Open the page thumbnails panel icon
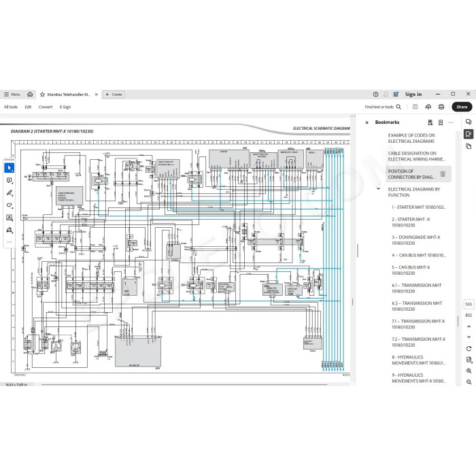 point(469,146)
